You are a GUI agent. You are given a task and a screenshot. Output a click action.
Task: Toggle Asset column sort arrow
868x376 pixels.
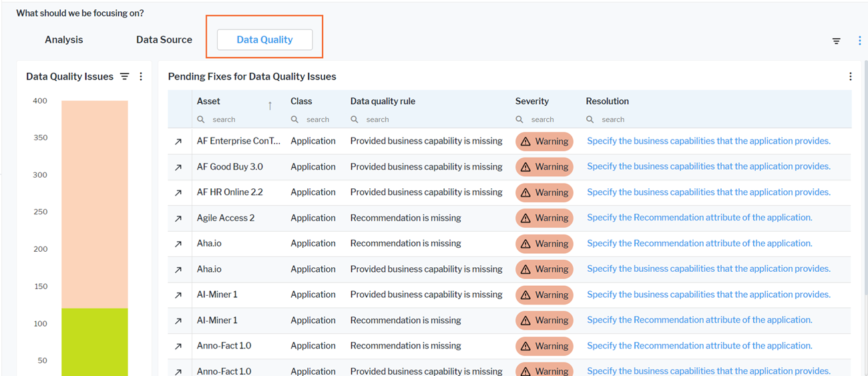click(270, 106)
